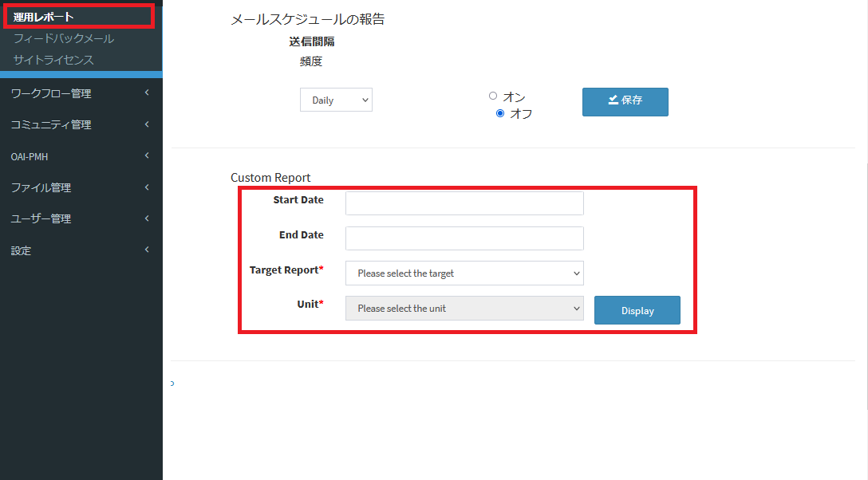868x480 pixels.
Task: Open the Target Report dropdown
Action: coord(464,273)
